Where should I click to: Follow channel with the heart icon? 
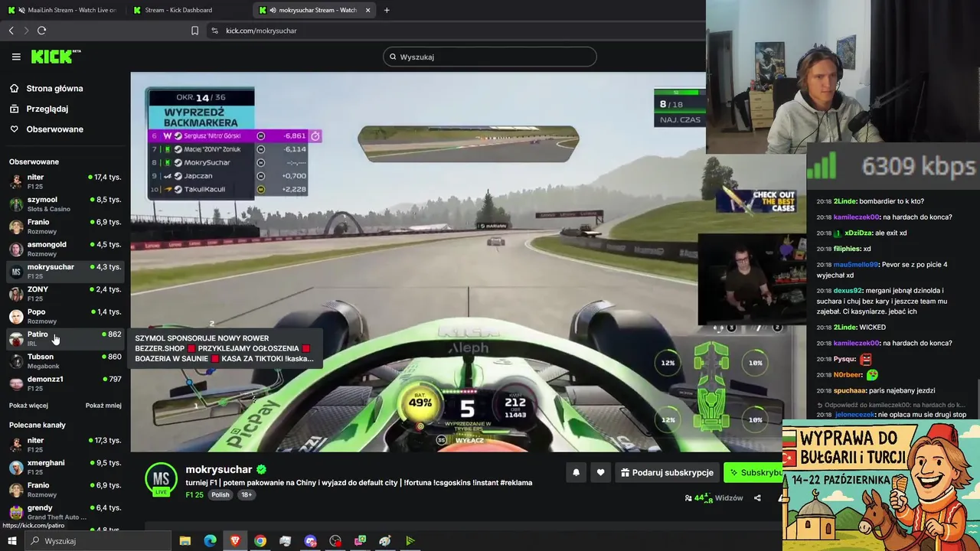click(x=600, y=473)
